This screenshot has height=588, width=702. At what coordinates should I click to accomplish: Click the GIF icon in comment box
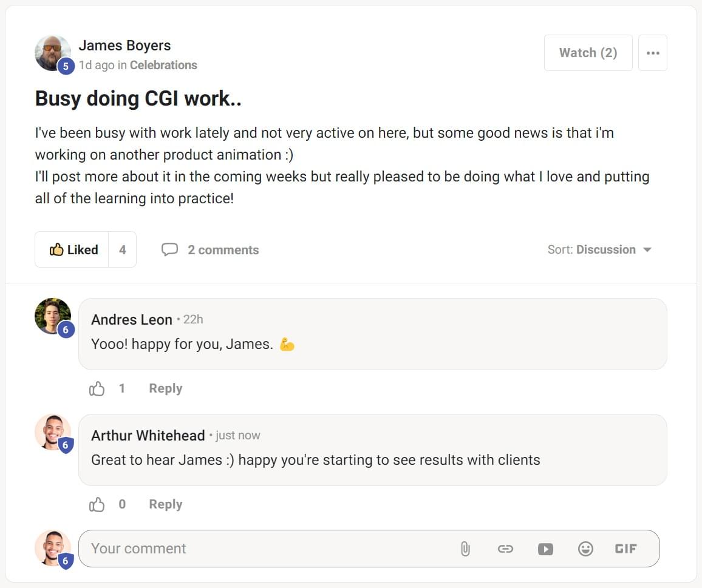(625, 549)
